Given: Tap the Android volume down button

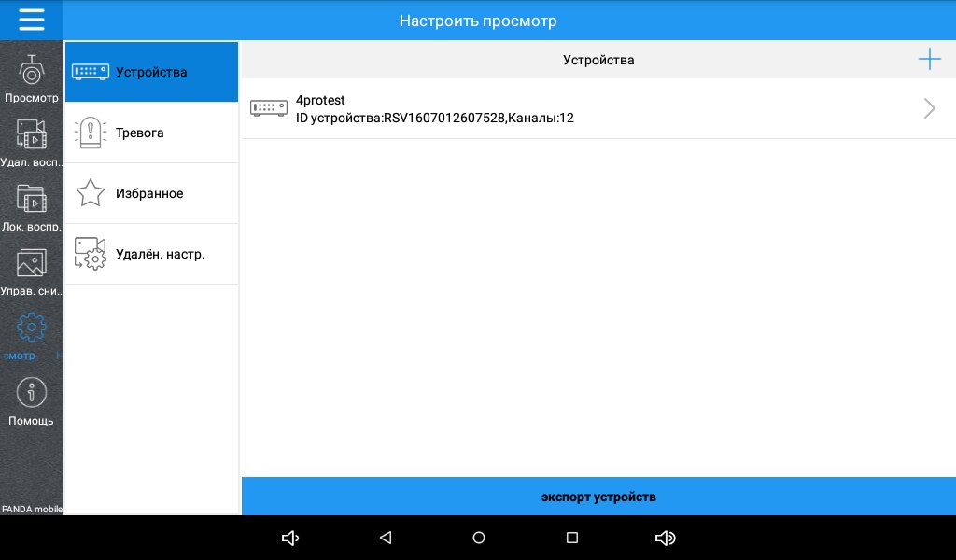Looking at the screenshot, I should click(x=290, y=538).
